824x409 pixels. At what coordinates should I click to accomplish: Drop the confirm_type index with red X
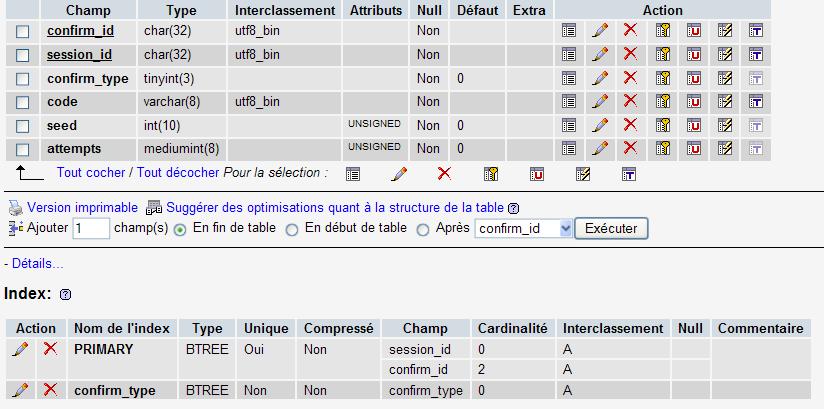[x=50, y=390]
